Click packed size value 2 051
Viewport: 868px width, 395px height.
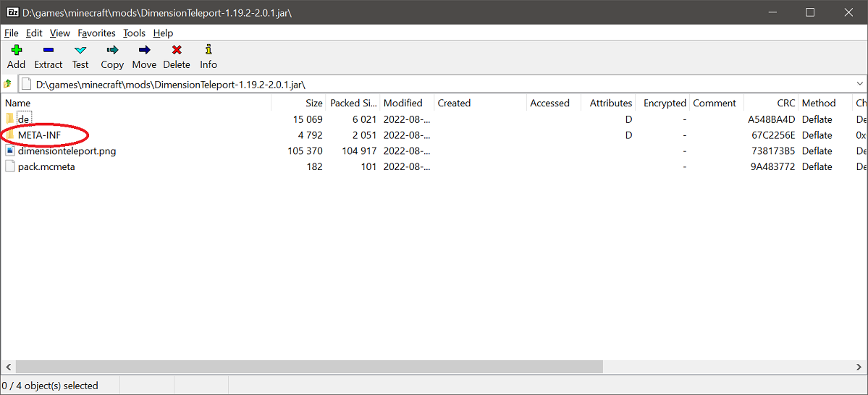(363, 135)
